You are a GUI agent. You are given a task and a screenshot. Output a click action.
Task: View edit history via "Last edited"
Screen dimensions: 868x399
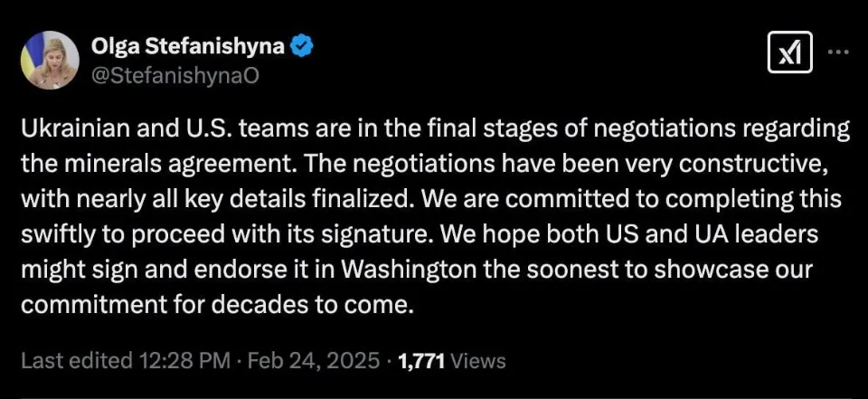[76, 361]
